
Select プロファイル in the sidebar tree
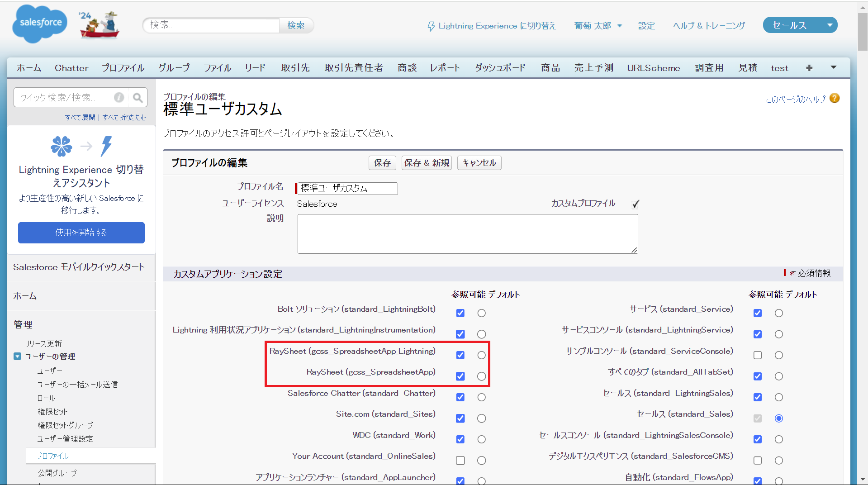pos(52,456)
